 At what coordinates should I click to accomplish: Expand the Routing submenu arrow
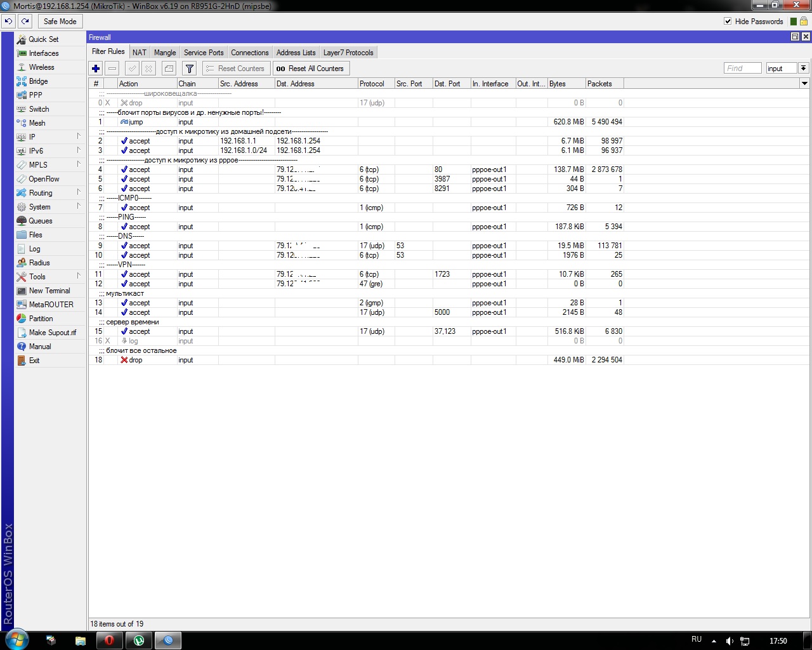(79, 192)
